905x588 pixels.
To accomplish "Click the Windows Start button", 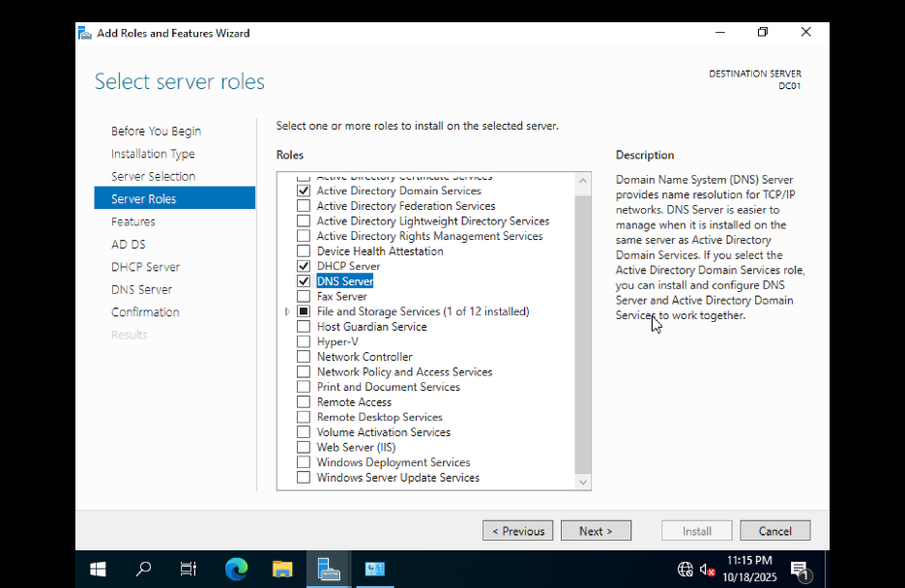I will click(97, 569).
